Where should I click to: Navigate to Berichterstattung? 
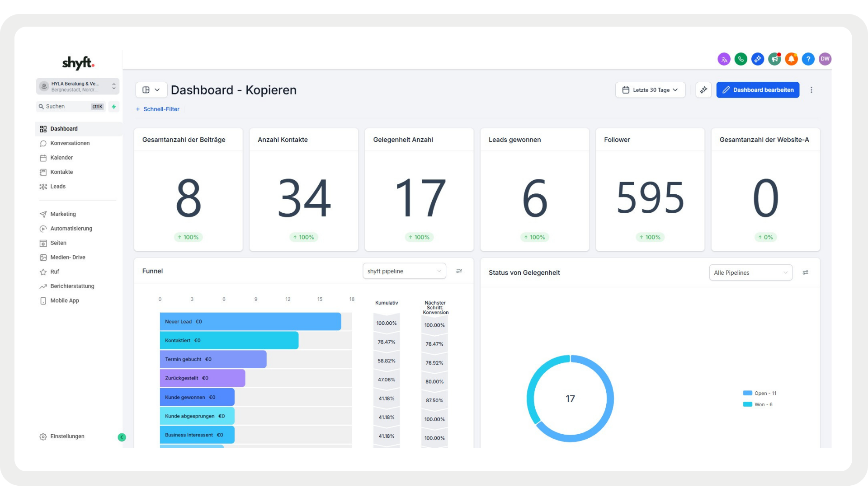pos(72,286)
